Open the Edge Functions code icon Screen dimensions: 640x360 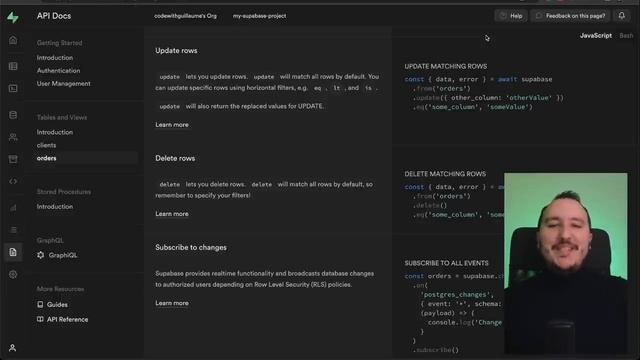tap(13, 181)
